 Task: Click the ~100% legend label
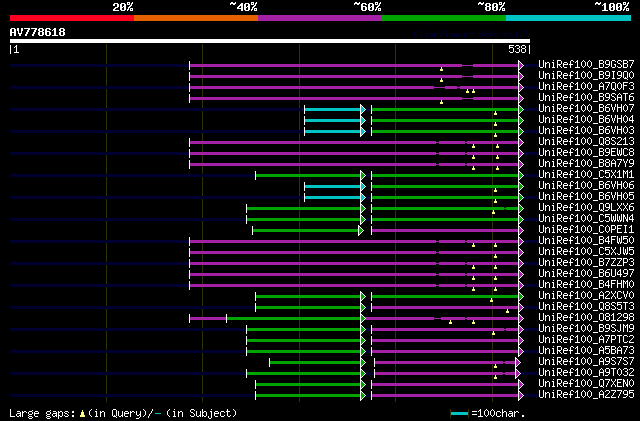[x=611, y=7]
